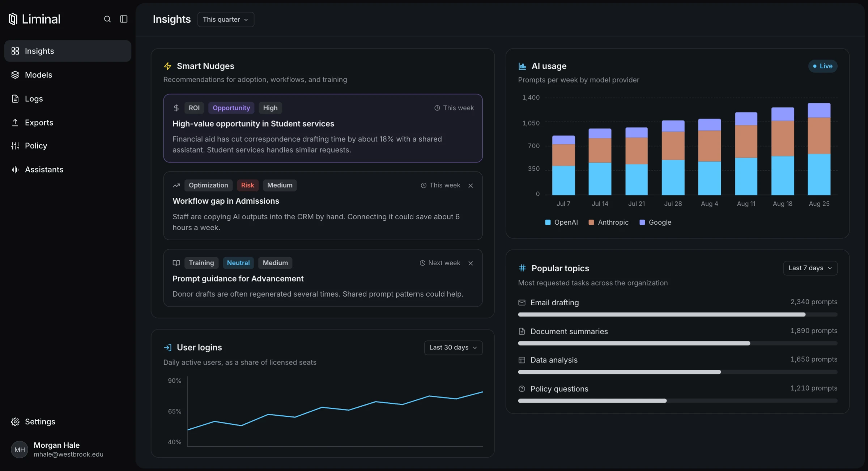
Task: Open the This quarter period dropdown
Action: (226, 20)
